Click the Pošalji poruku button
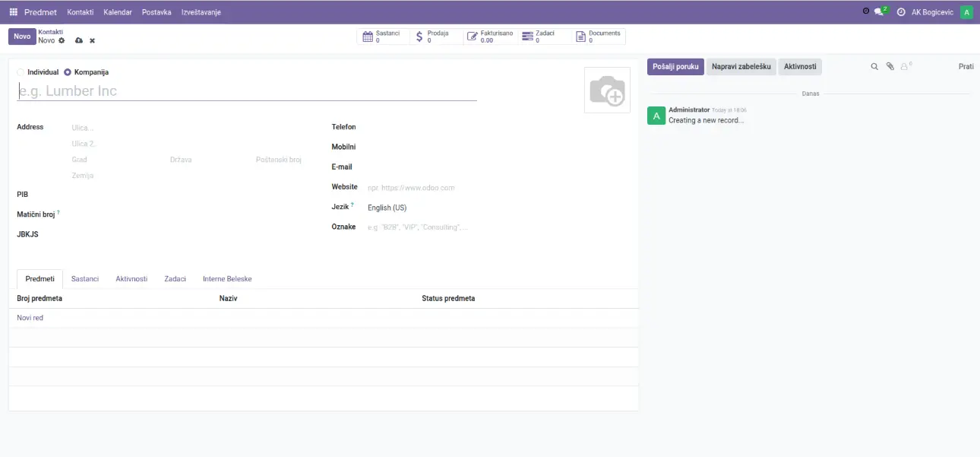The height and width of the screenshot is (457, 980). 675,67
